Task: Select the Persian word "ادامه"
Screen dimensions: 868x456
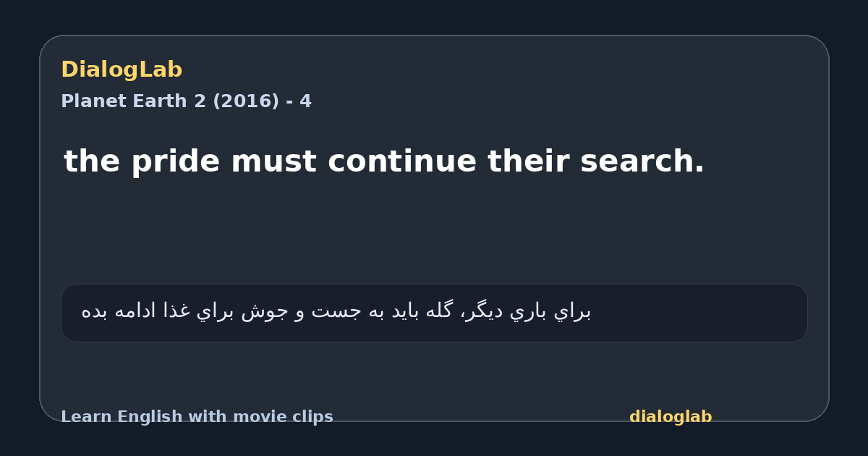Action: point(135,311)
